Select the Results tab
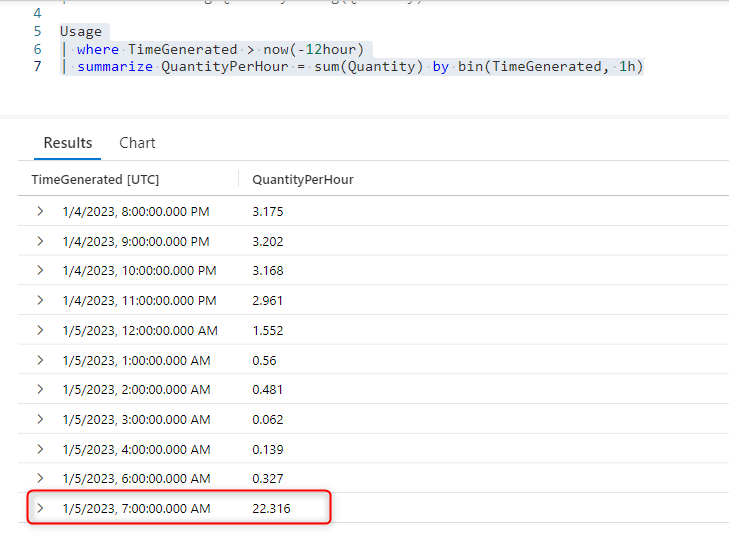729x538 pixels. pos(68,143)
